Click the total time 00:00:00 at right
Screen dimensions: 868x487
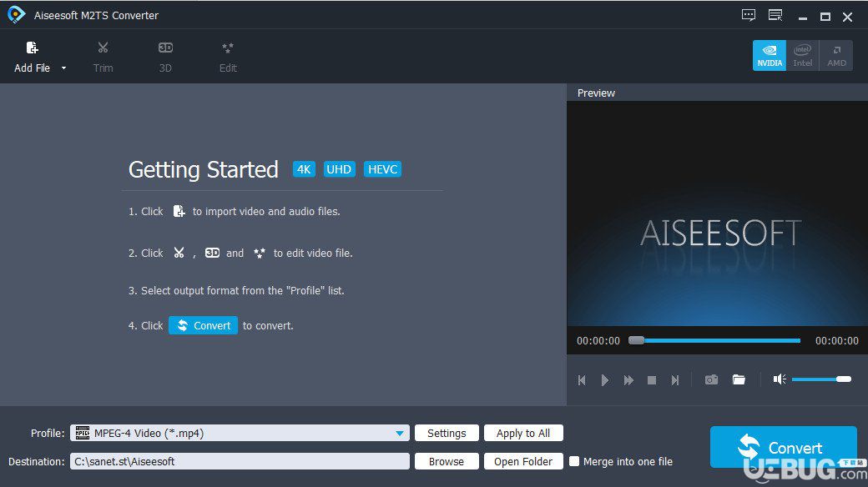[x=837, y=341]
